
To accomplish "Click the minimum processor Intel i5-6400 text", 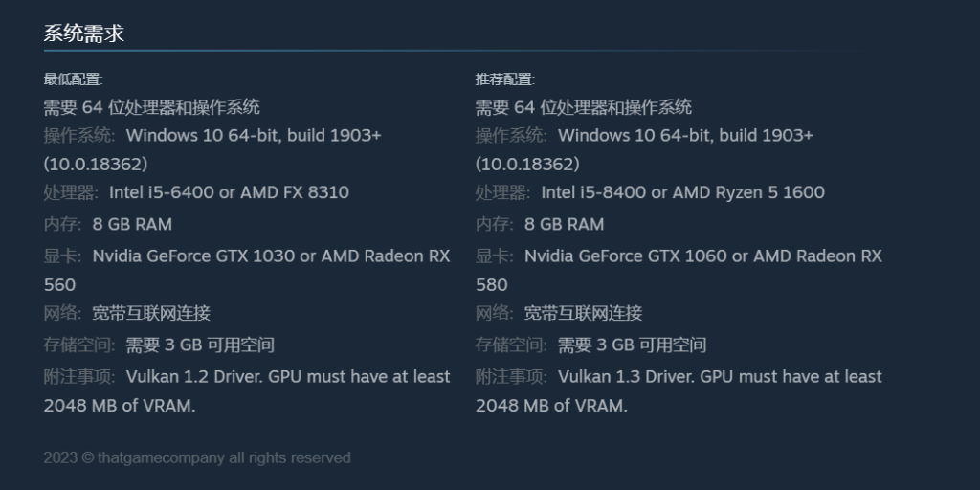I will tap(229, 192).
